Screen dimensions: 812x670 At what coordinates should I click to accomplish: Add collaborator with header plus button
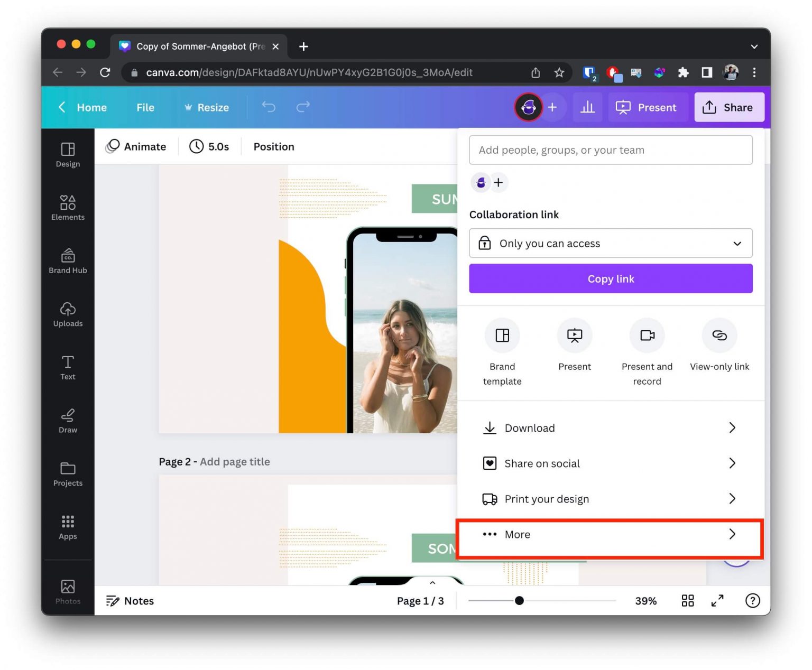click(552, 107)
